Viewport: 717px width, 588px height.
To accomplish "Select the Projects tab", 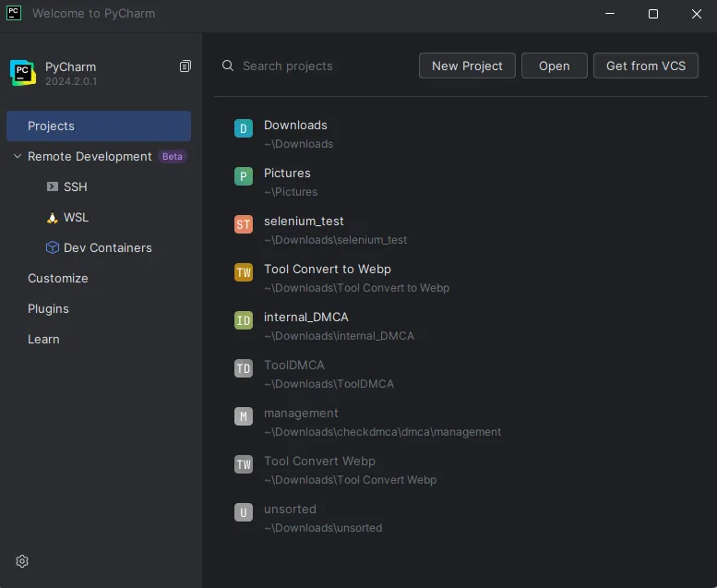I will click(99, 126).
